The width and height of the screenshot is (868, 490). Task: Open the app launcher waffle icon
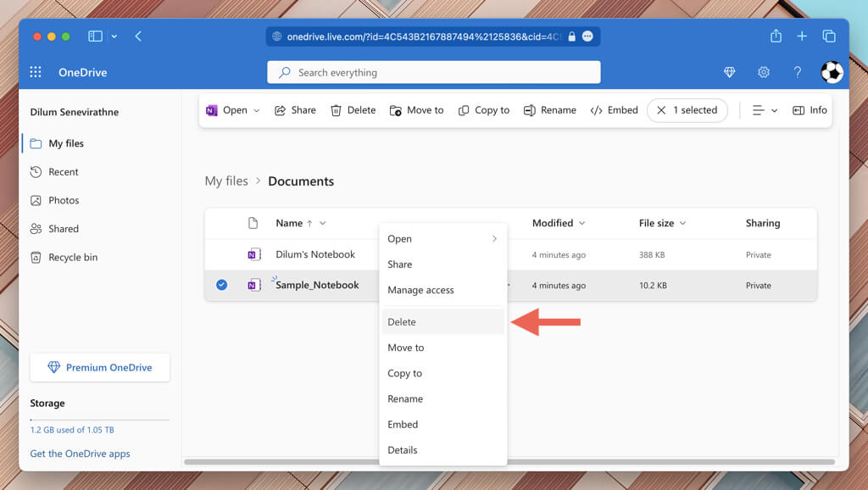pos(36,73)
